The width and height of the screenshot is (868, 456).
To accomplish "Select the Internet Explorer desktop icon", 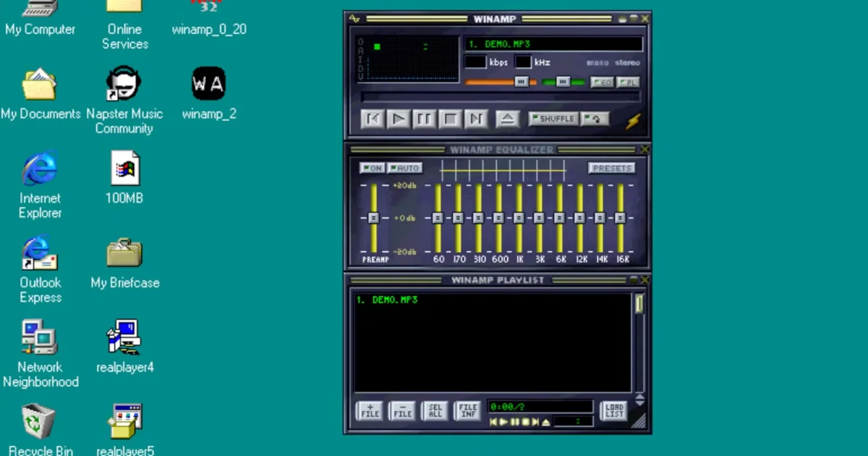I will pyautogui.click(x=41, y=186).
